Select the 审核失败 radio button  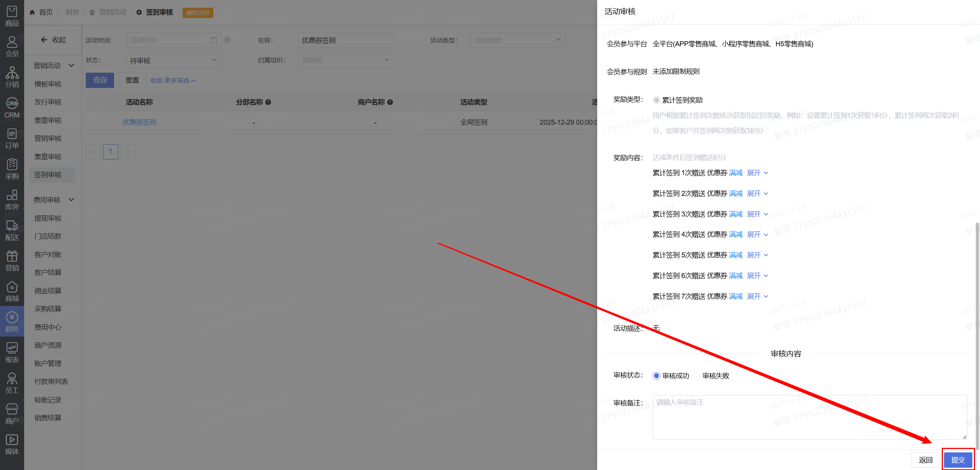point(697,376)
